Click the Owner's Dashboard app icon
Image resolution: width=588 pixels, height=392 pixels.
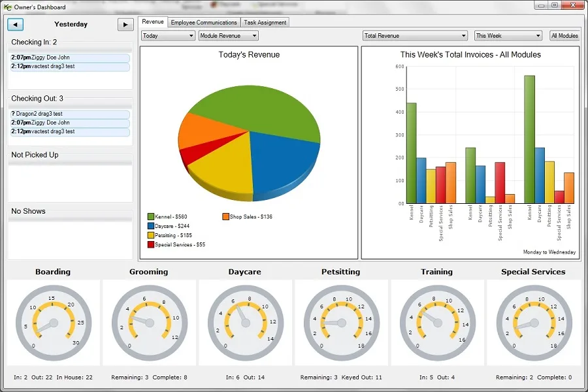7,7
